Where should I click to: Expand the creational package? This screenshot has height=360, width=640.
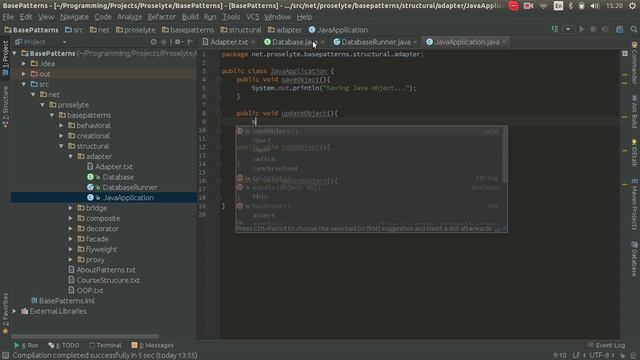click(61, 136)
